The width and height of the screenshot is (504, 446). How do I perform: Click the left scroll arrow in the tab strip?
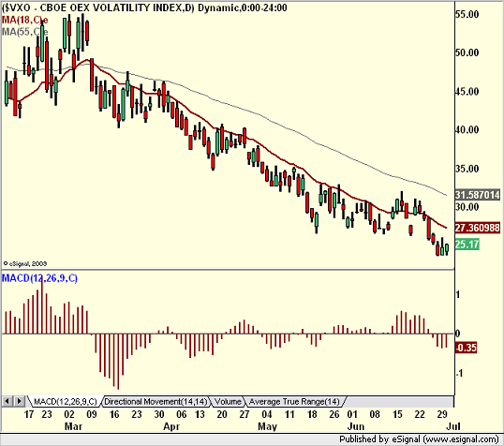point(7,401)
